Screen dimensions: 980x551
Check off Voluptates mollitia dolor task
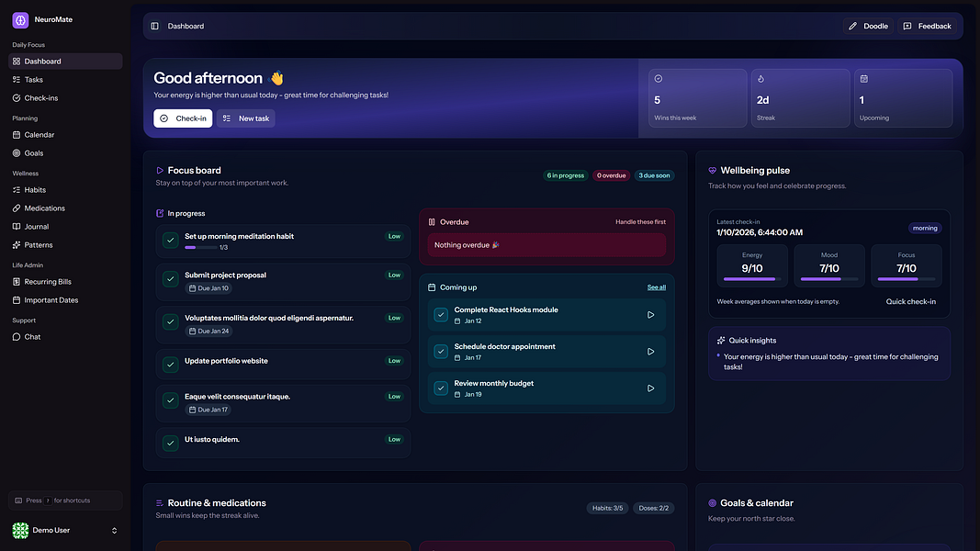[x=171, y=321]
